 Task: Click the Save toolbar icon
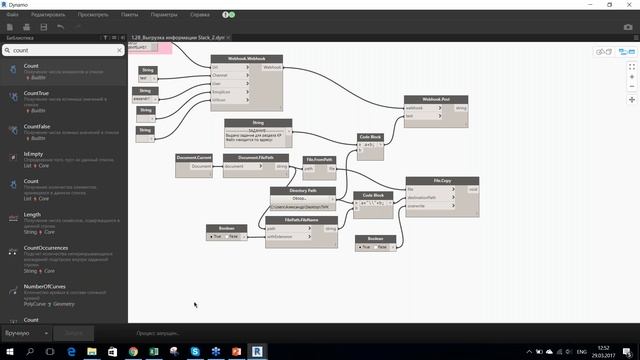(44, 27)
